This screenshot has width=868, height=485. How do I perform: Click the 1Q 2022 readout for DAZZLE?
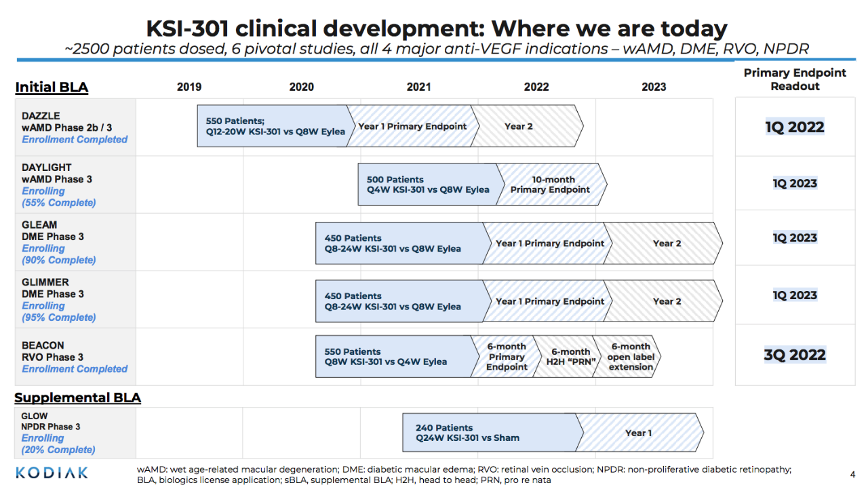click(795, 127)
